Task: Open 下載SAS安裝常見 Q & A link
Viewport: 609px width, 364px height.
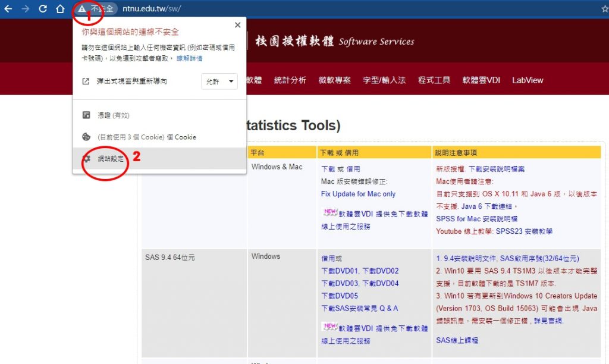Action: pyautogui.click(x=360, y=308)
